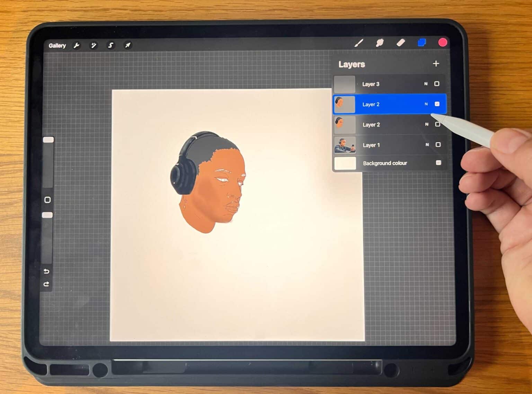Tap the Modify button on sidebar
Screen dimensions: 532x394
tap(47, 200)
